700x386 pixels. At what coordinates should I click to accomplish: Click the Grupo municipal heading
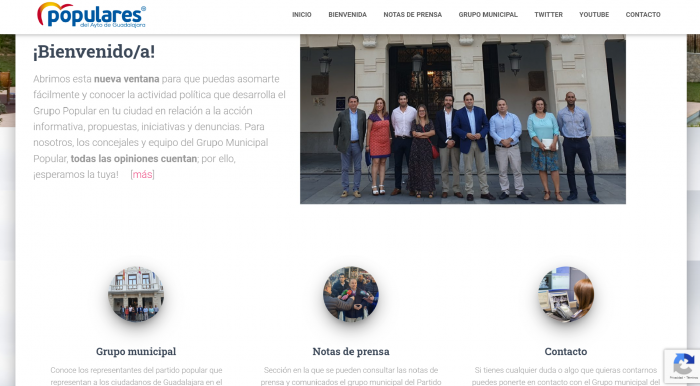(136, 352)
